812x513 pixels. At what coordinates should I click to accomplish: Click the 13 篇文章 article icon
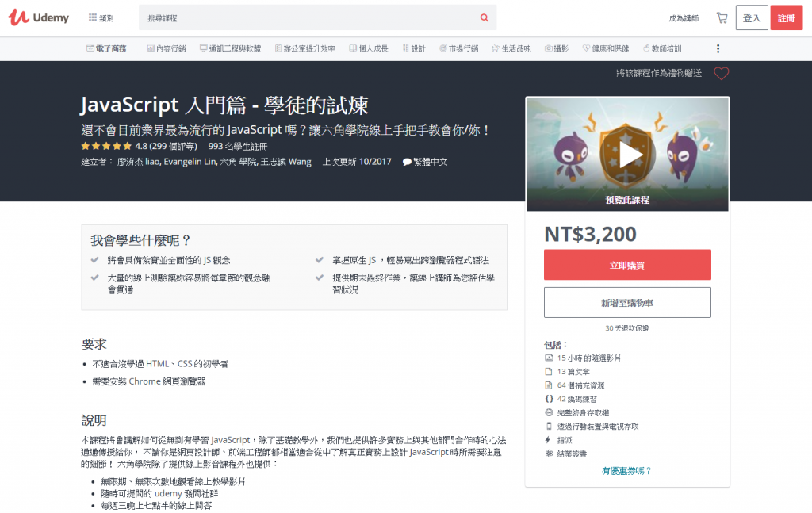[549, 372]
